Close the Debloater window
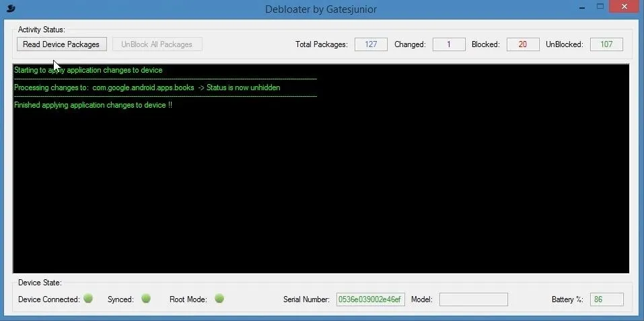 pos(624,7)
